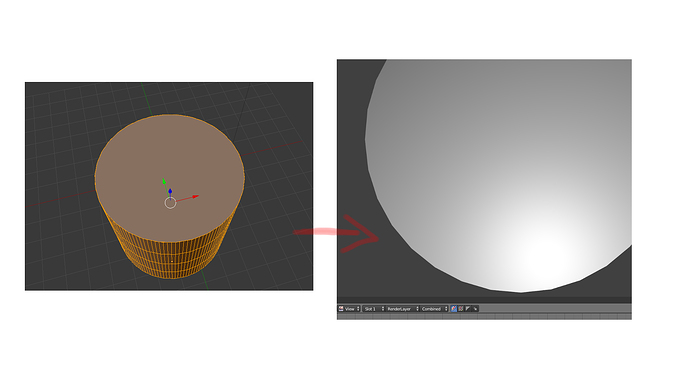Click the alpha channel display icon
Image resolution: width=690 pixels, height=388 pixels.
[x=468, y=309]
